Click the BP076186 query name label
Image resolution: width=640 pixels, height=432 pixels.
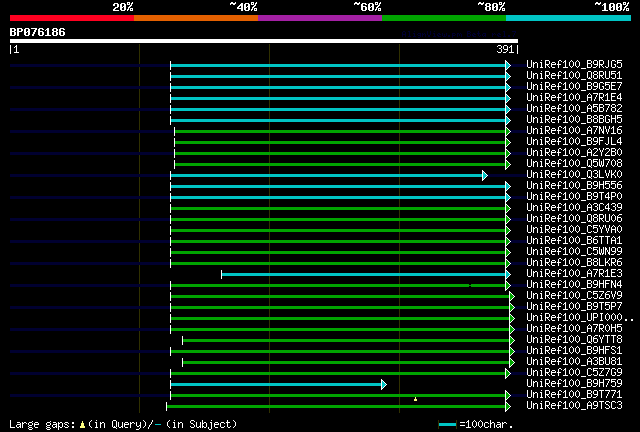click(x=38, y=32)
